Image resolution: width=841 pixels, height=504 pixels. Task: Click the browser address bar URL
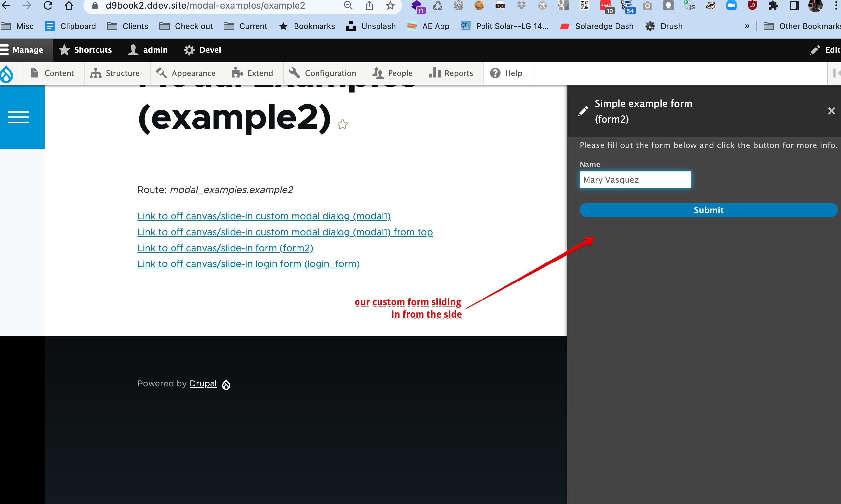205,6
